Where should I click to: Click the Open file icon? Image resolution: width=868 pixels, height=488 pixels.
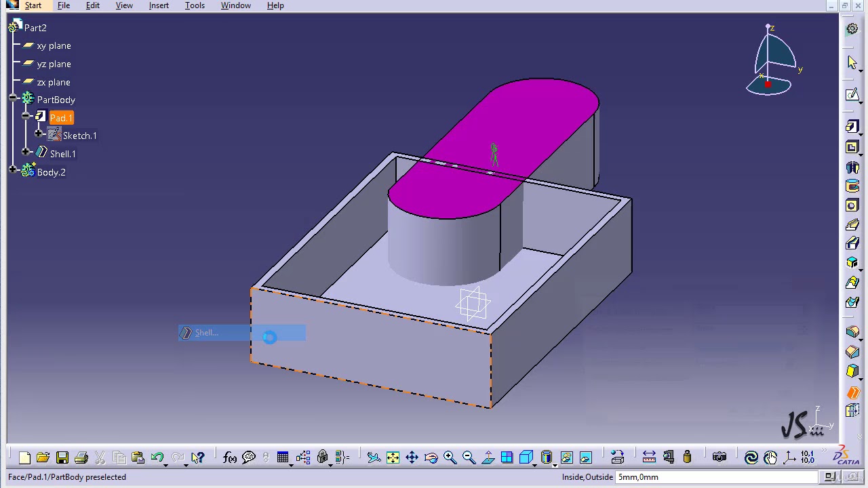click(x=43, y=458)
